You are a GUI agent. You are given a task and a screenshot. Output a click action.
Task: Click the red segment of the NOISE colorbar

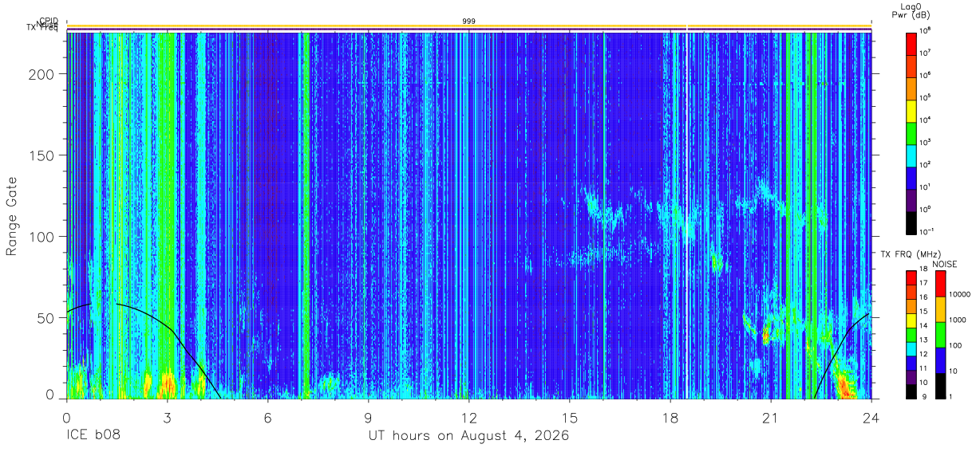tap(940, 284)
